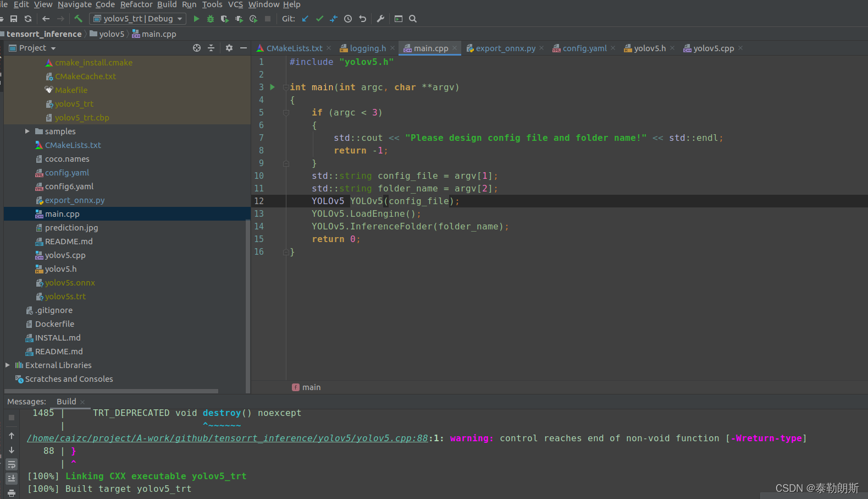Open the Navigate menu
The height and width of the screenshot is (499, 868).
tap(75, 4)
